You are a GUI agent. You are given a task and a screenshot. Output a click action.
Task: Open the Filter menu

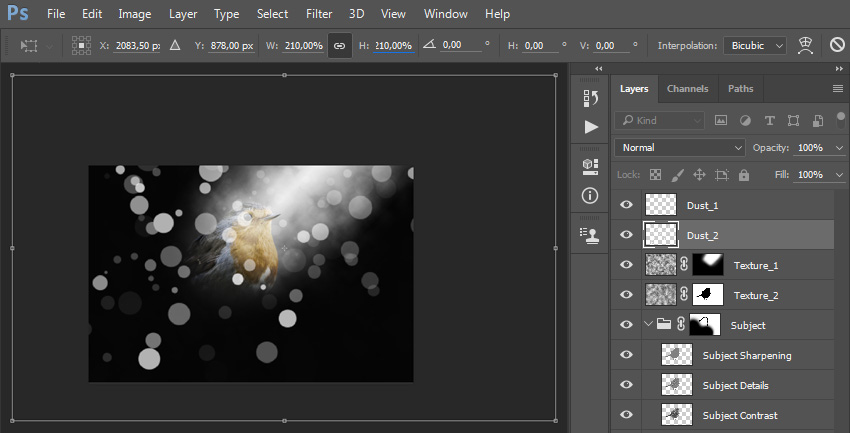[x=319, y=14]
